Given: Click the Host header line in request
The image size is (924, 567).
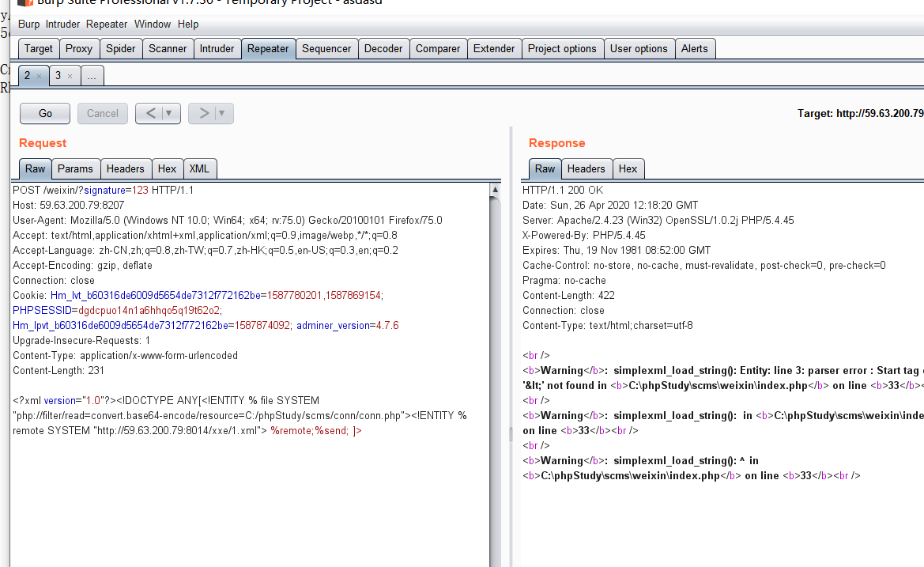Looking at the screenshot, I should (x=68, y=205).
